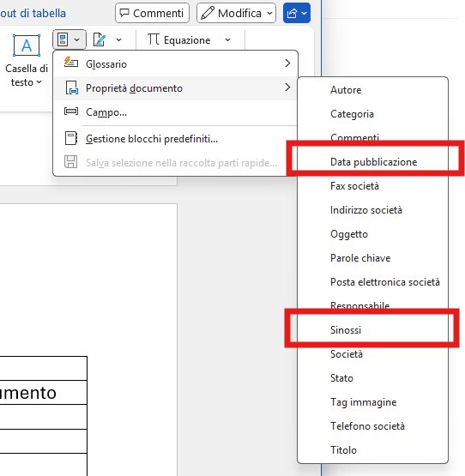This screenshot has height=476, width=465.
Task: Insert the Fax società property
Action: (x=372, y=186)
